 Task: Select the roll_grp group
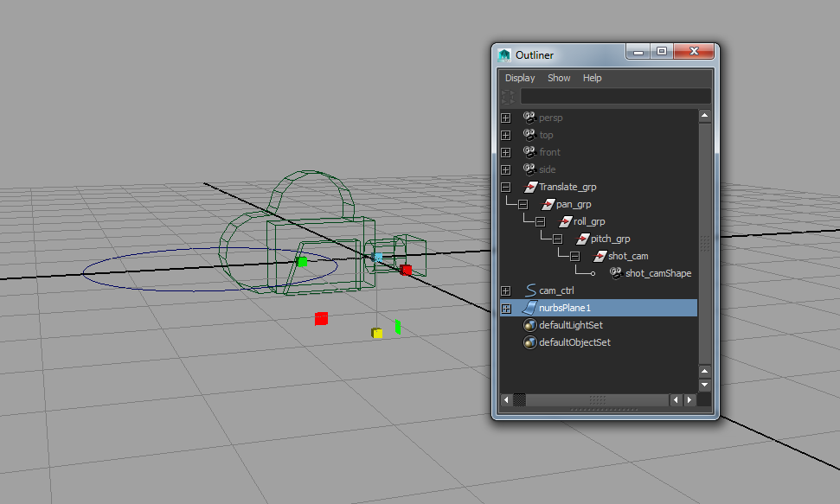[589, 221]
